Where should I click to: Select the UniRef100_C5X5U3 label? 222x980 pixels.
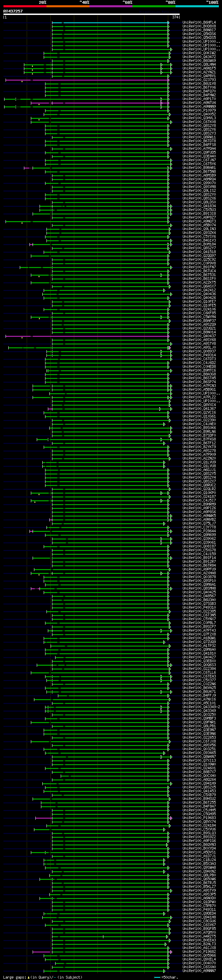tap(199, 210)
